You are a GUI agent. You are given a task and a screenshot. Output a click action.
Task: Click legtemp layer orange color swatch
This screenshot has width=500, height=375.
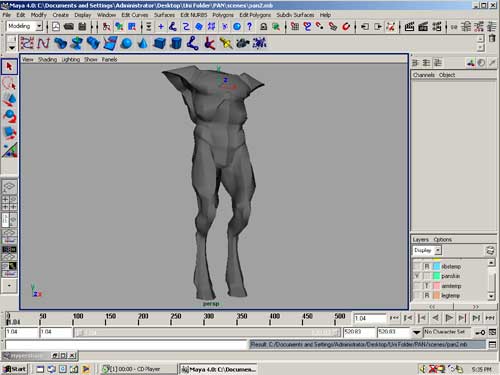tap(436, 295)
